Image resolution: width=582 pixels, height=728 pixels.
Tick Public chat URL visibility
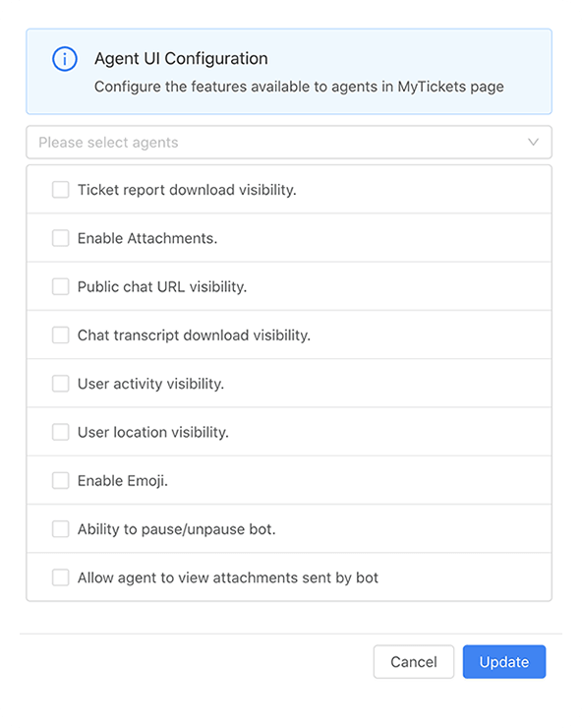point(60,287)
